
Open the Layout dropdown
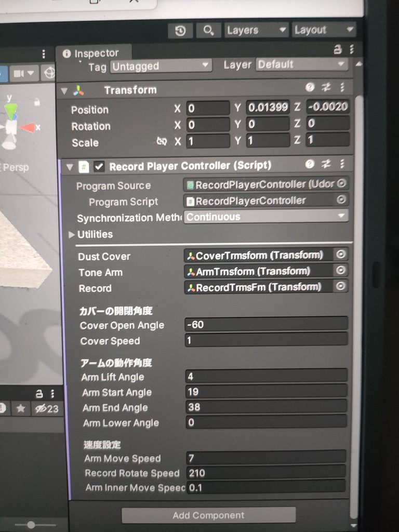324,30
